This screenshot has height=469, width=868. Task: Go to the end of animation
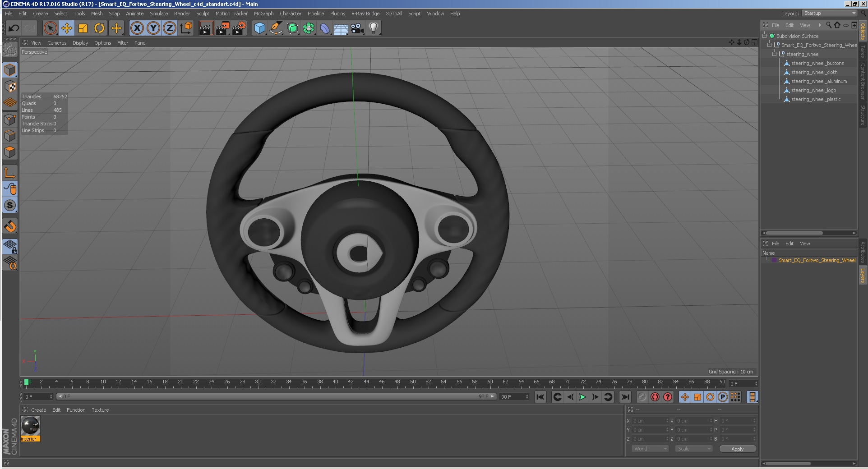(625, 397)
